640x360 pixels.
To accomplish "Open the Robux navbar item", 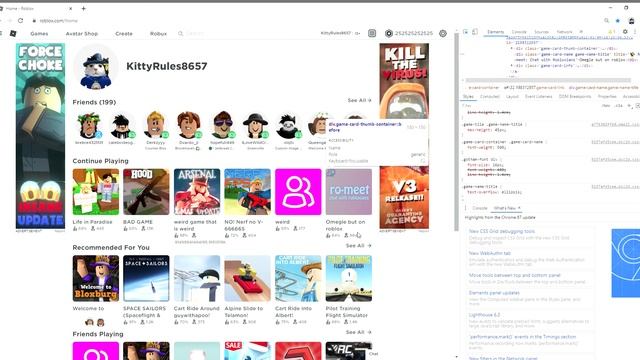I will [158, 33].
